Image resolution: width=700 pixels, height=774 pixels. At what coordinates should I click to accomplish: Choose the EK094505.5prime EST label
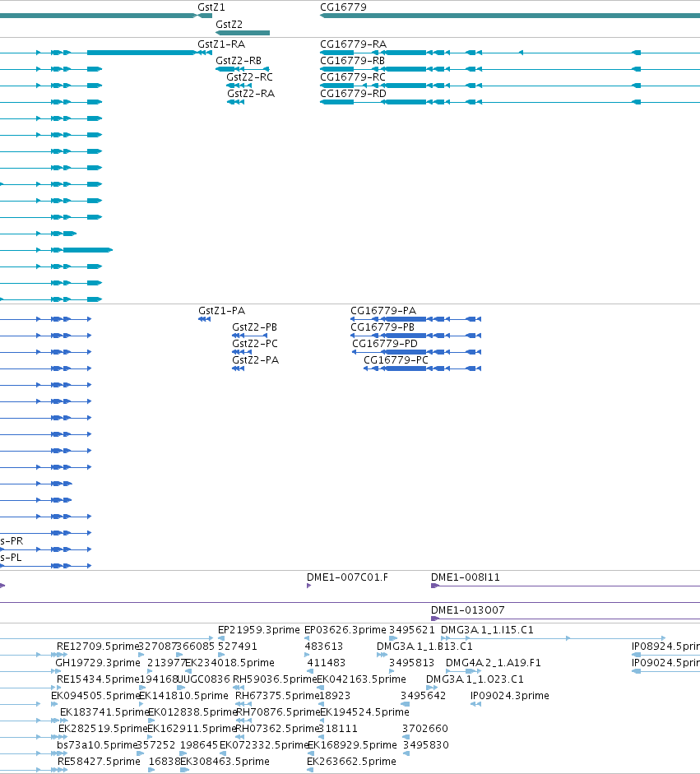click(x=95, y=696)
